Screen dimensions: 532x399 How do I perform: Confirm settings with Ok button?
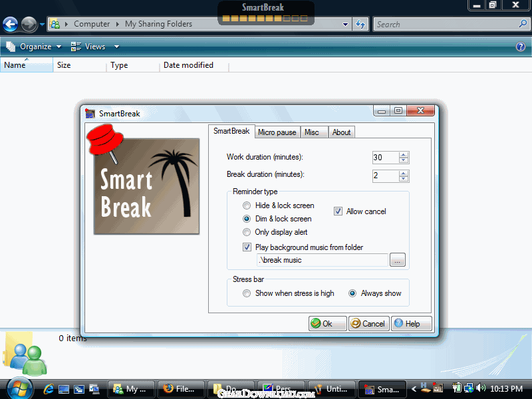click(x=327, y=323)
